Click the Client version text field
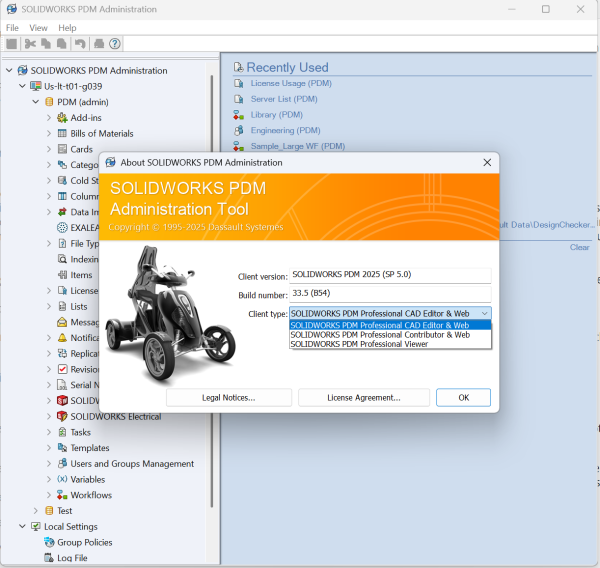Screen dimensions: 600x568 390,275
